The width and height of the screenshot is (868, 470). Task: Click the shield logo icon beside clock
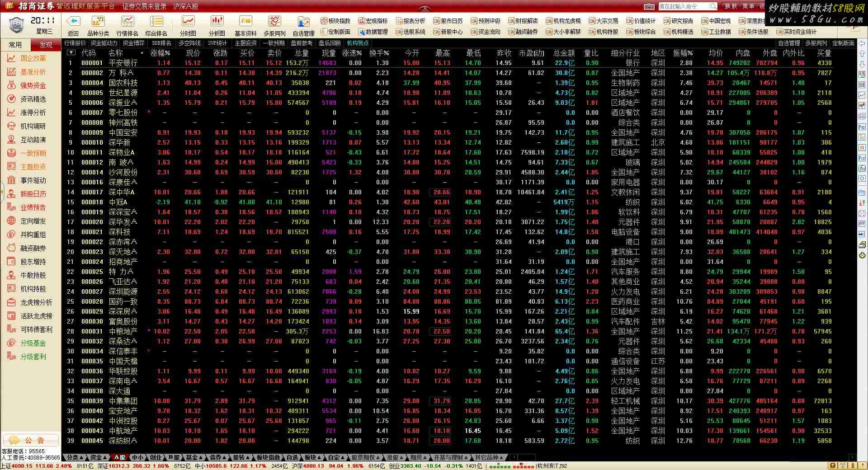16,25
